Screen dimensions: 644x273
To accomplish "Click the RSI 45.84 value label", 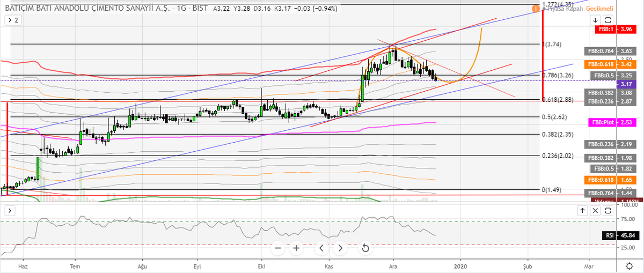I will (620, 235).
